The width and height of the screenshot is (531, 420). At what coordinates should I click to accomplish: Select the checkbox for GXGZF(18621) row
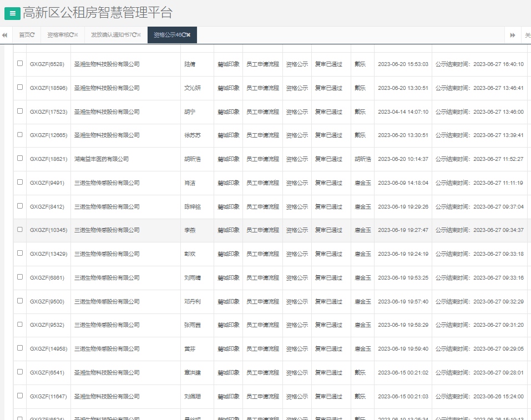coord(20,158)
